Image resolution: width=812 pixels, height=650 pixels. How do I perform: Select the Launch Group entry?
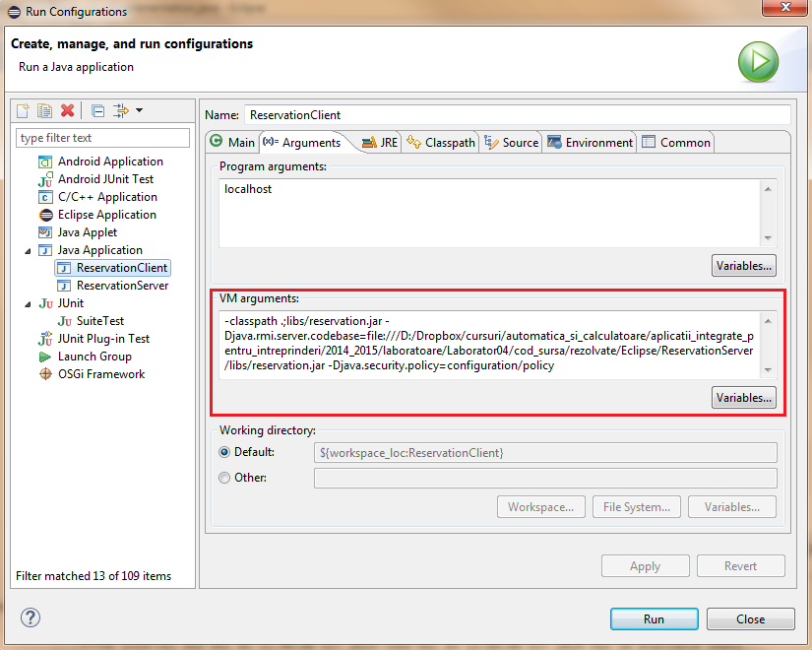[94, 357]
